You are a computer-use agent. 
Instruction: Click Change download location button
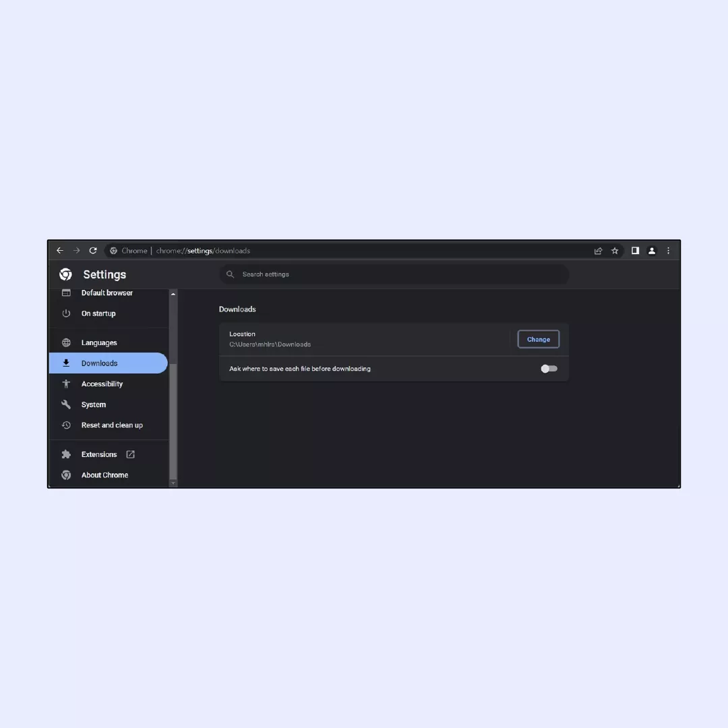click(x=539, y=339)
